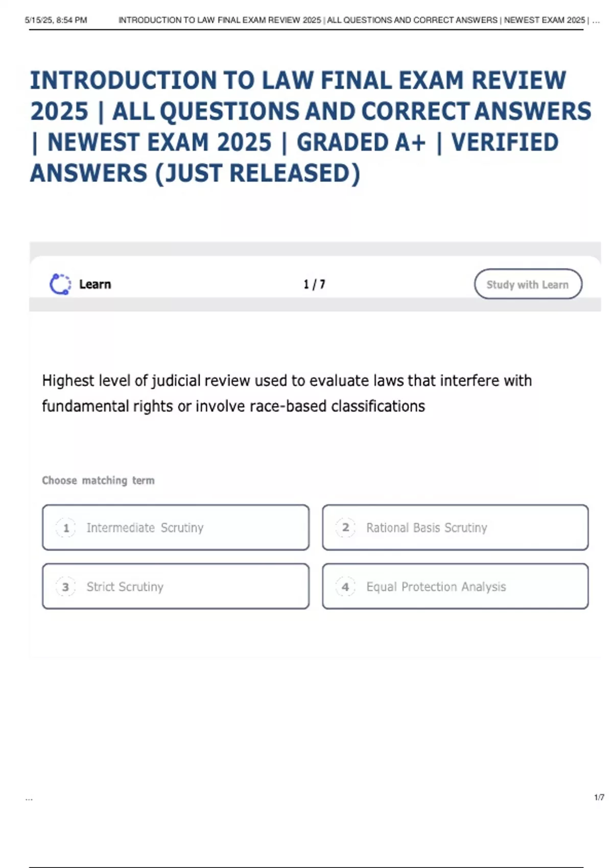
Task: Click the small page header title text
Action: point(352,20)
